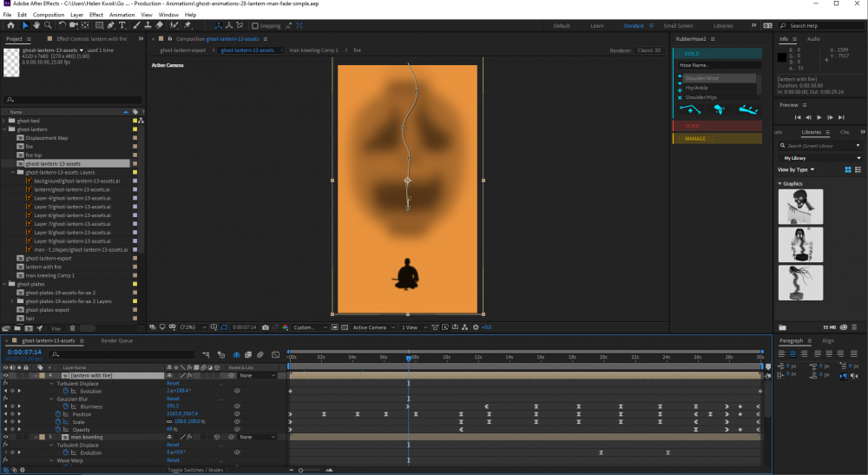Viewport: 868px width, 475px height.
Task: Hide the 'lantern with fire' layer
Action: point(6,375)
